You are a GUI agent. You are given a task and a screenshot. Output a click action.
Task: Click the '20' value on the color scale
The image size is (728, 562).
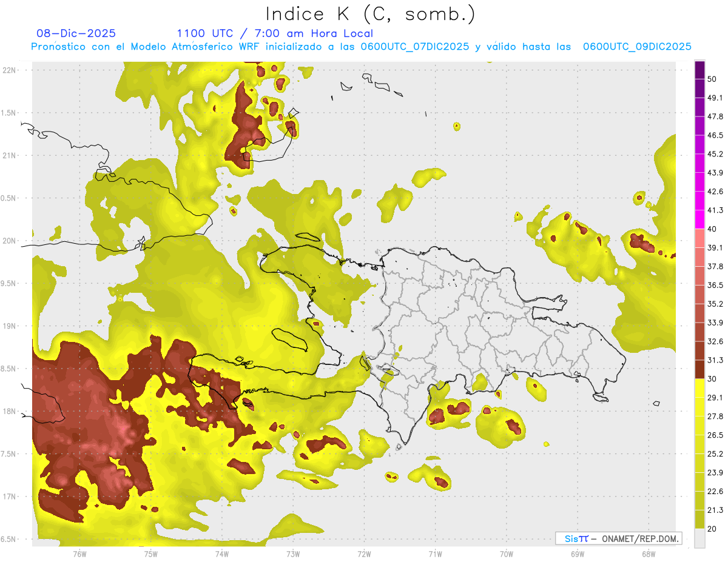click(x=713, y=529)
